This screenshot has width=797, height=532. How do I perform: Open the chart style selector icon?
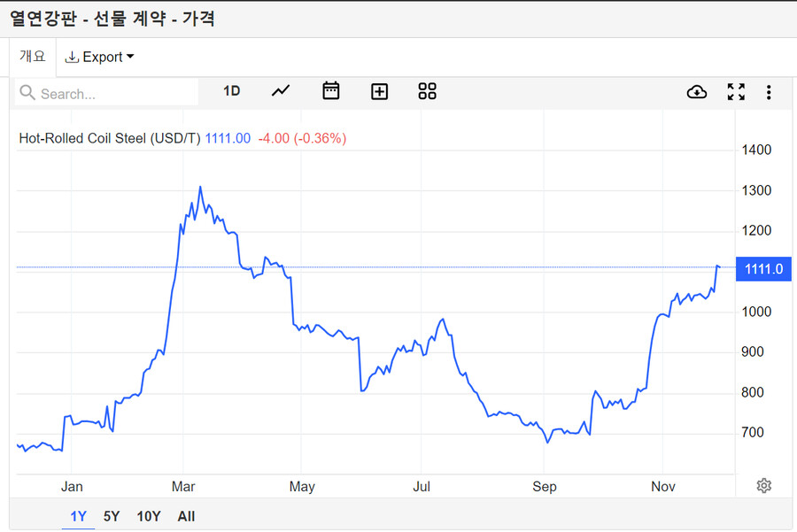pos(281,91)
